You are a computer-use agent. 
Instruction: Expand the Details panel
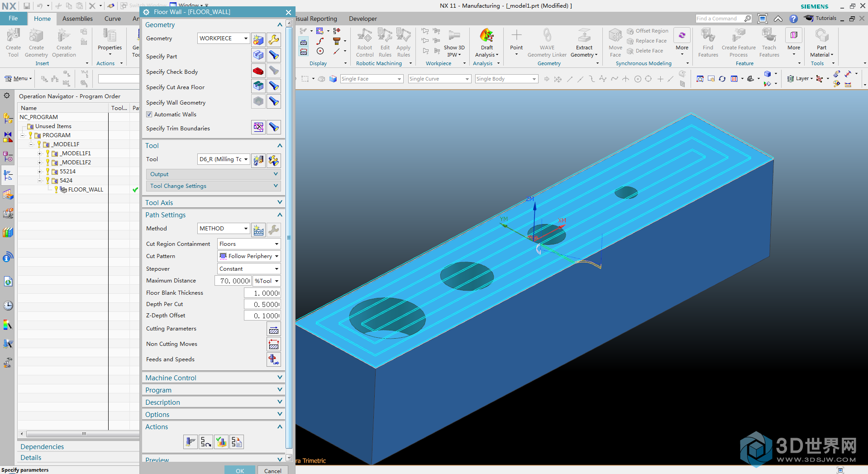78,458
